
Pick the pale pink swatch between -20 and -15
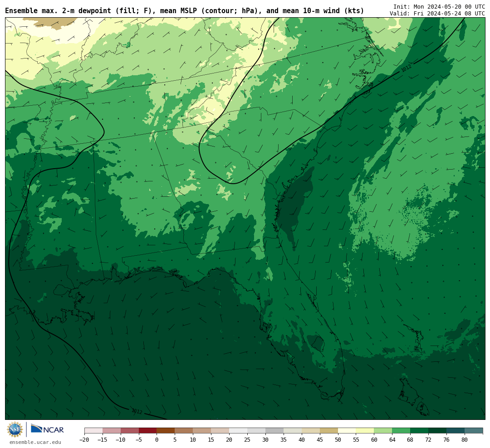pyautogui.click(x=93, y=431)
